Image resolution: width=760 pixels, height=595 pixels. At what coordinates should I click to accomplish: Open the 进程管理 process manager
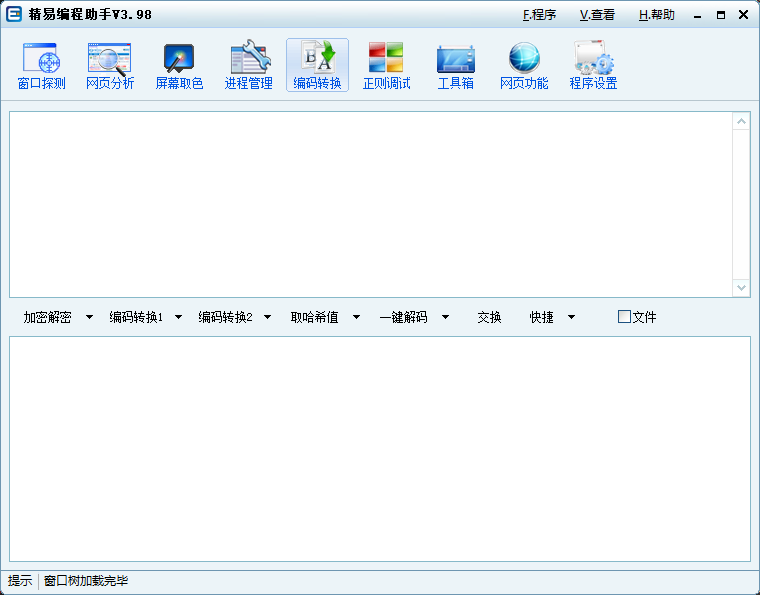pyautogui.click(x=248, y=65)
